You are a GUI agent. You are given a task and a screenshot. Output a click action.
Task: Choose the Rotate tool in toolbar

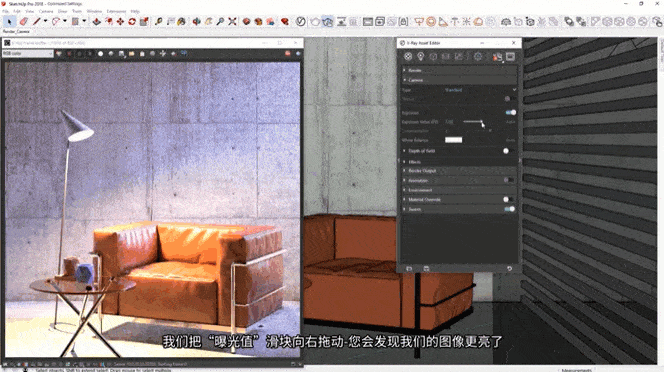click(x=132, y=21)
